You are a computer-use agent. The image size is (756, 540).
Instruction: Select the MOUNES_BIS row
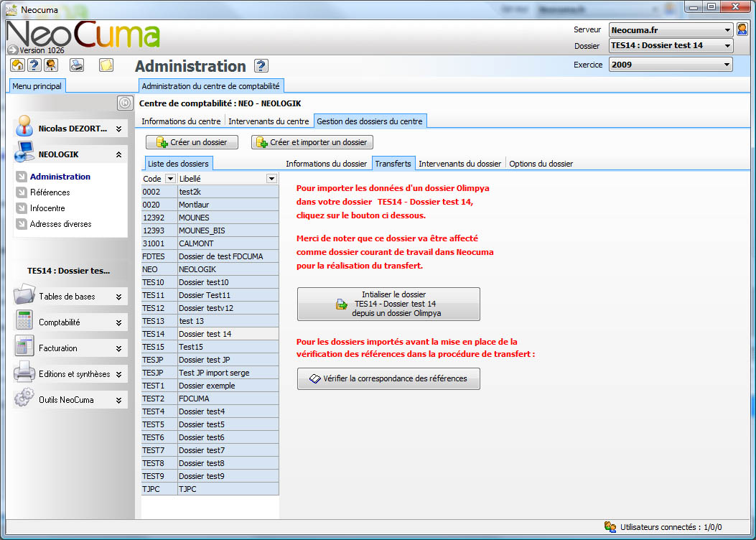pyautogui.click(x=210, y=231)
